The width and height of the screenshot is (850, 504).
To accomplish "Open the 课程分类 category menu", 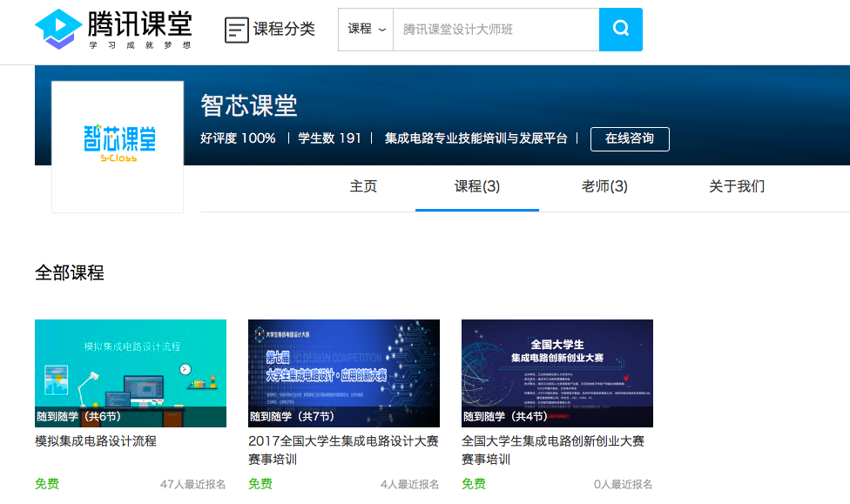I will pos(270,30).
